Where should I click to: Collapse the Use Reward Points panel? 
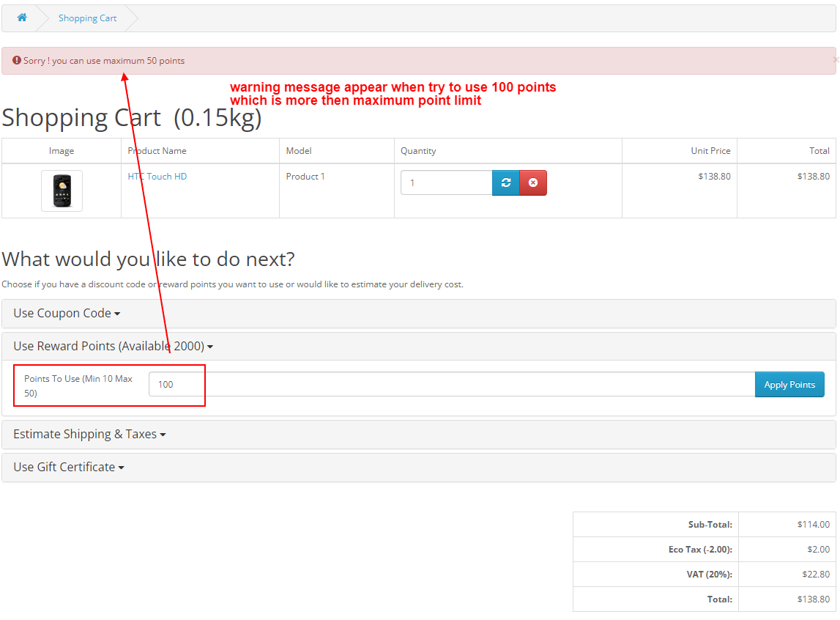pyautogui.click(x=113, y=346)
